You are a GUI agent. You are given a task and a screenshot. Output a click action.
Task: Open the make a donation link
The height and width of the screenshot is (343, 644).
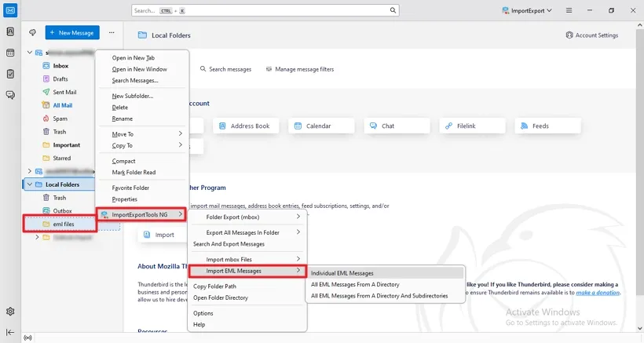(598, 293)
